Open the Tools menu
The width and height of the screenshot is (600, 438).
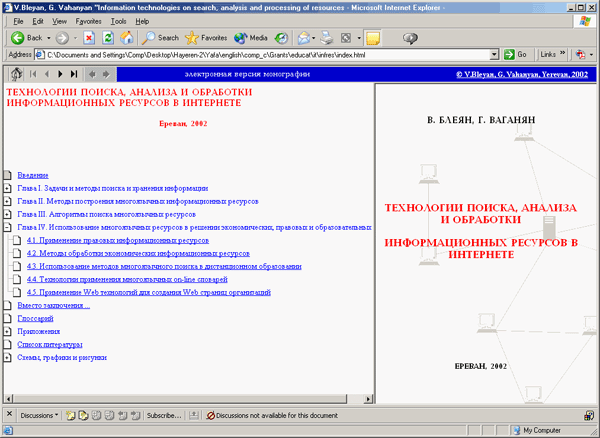click(x=118, y=20)
